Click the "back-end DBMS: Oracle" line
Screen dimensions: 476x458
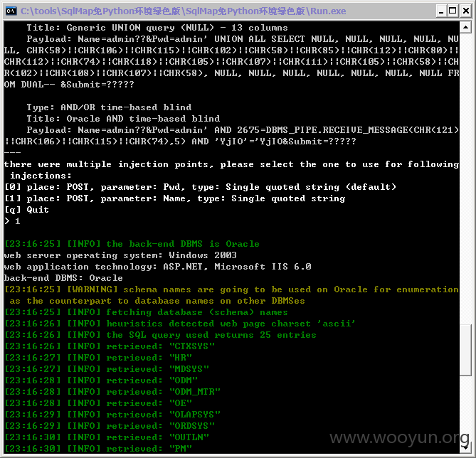63,278
